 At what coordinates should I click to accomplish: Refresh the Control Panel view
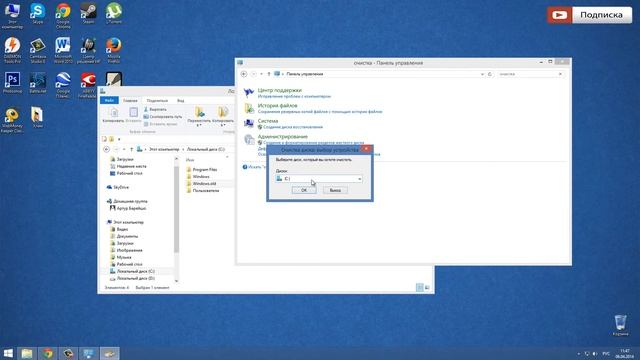coord(490,74)
